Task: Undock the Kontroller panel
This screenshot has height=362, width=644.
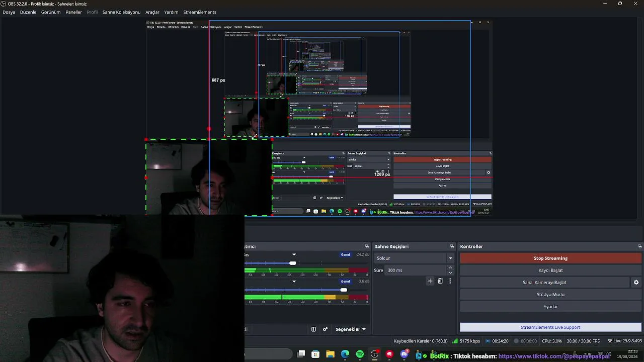Action: [639, 246]
